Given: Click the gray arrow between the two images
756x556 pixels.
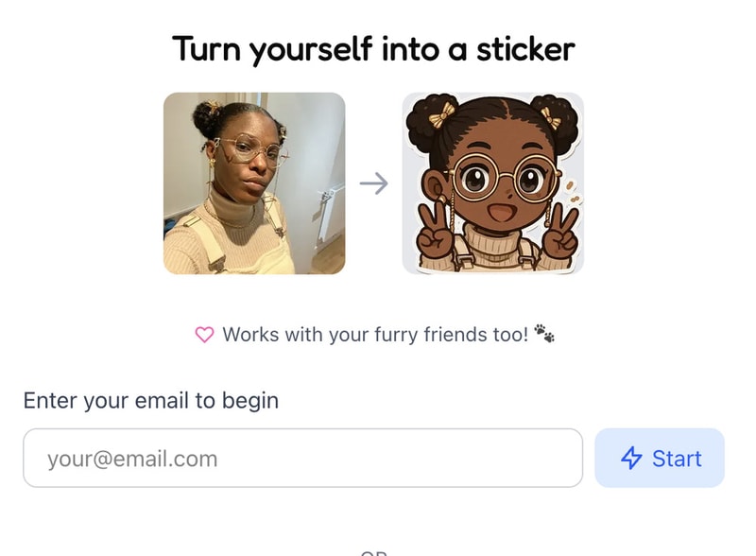Looking at the screenshot, I should point(374,183).
